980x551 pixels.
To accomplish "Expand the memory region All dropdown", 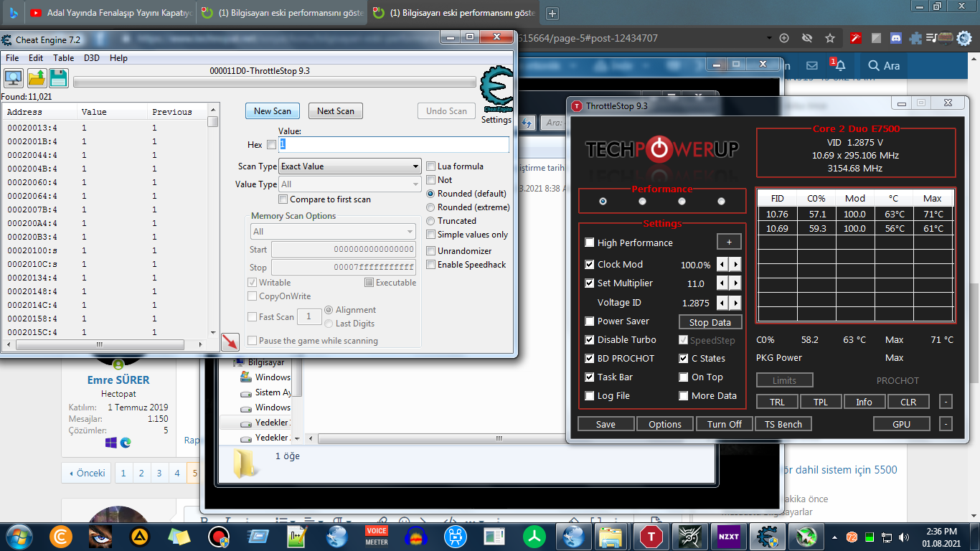I will pyautogui.click(x=333, y=232).
